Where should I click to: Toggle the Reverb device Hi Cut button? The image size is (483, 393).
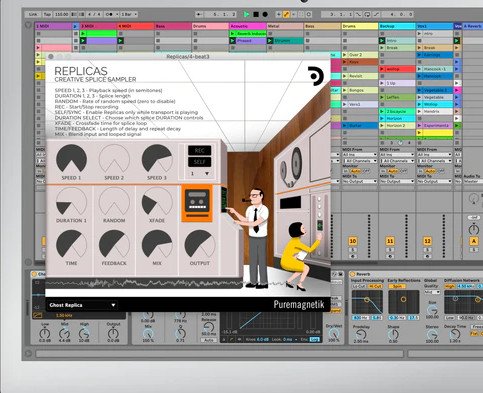pos(375,286)
